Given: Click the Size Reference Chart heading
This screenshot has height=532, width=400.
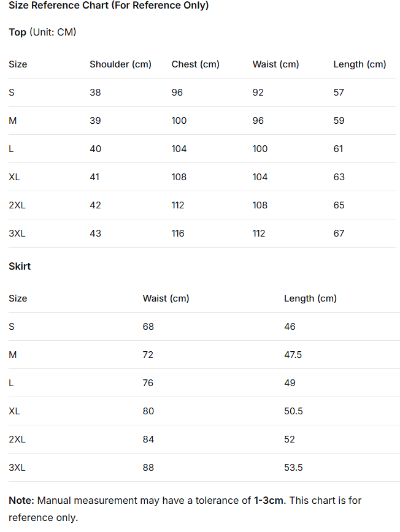Looking at the screenshot, I should (x=109, y=6).
